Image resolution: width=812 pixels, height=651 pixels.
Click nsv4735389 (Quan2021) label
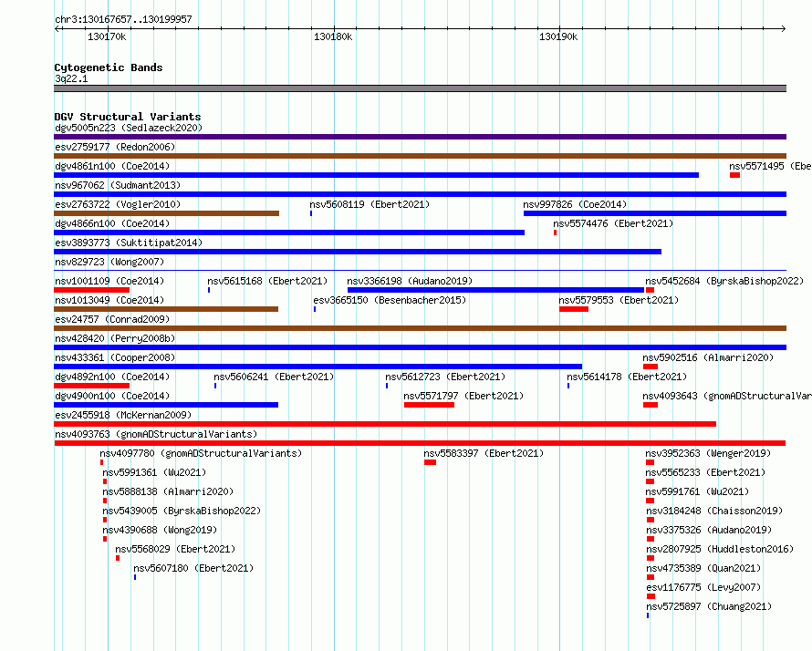(x=703, y=568)
